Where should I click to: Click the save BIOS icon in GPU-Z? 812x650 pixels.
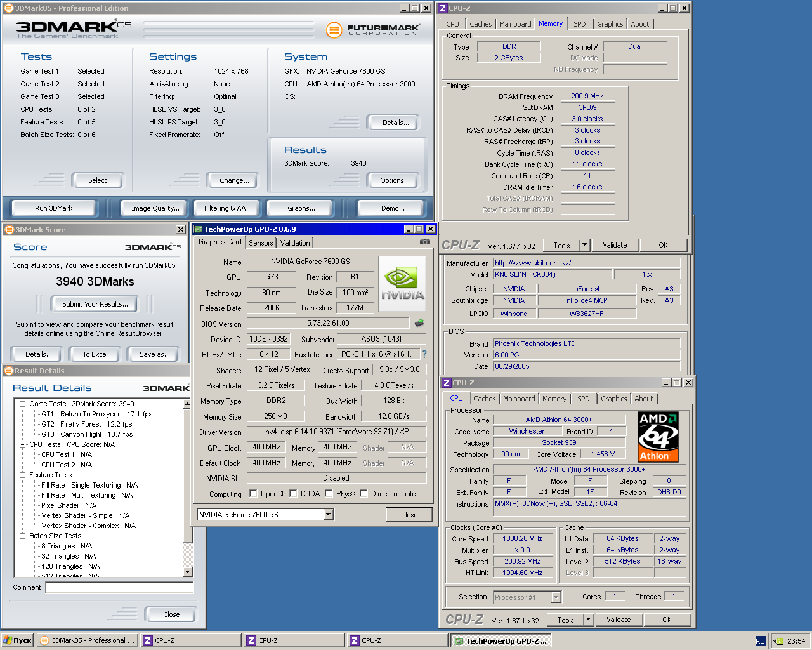419,323
